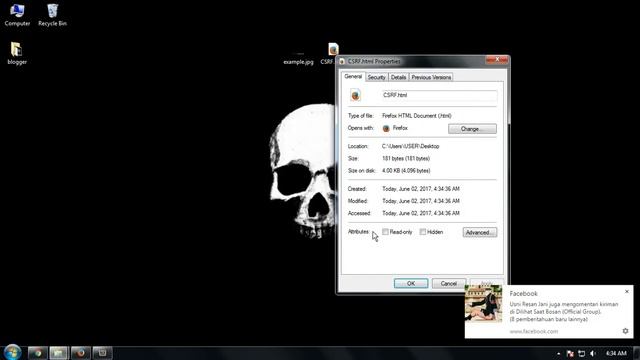Switch to the Security tab
640x360 pixels.
(376, 77)
